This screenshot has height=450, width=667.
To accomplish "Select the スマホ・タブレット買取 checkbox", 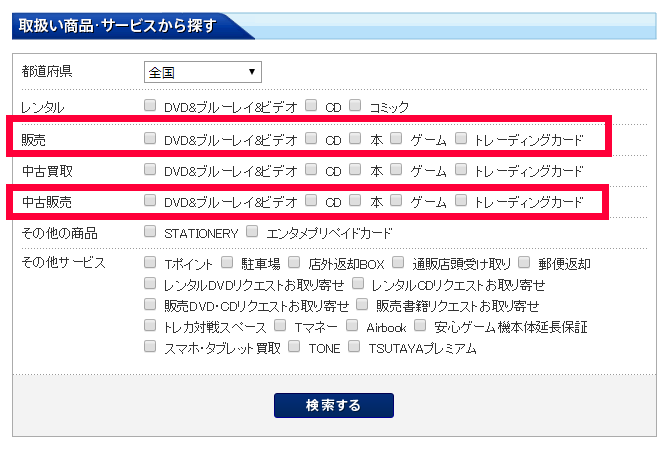I will [x=150, y=347].
